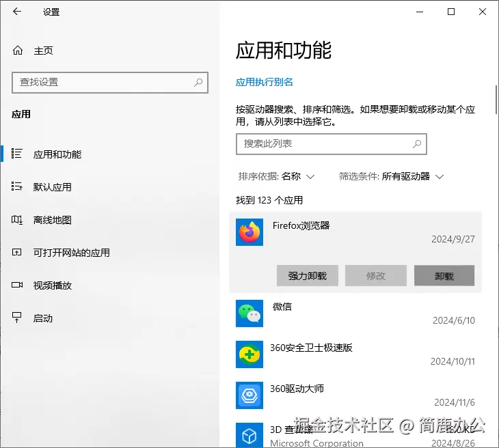This screenshot has width=499, height=448.
Task: Click the 视频播放 camera icon
Action: click(x=17, y=285)
